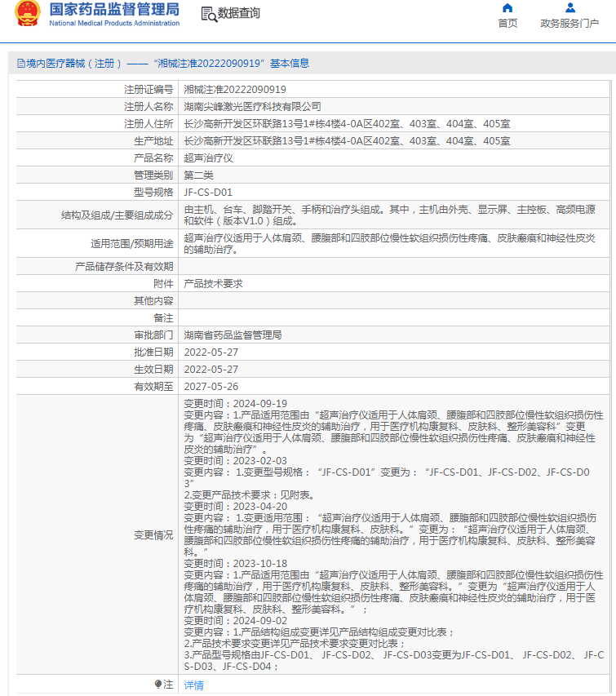Click the 审批部门 label
The width and height of the screenshot is (616, 696).
(x=153, y=335)
